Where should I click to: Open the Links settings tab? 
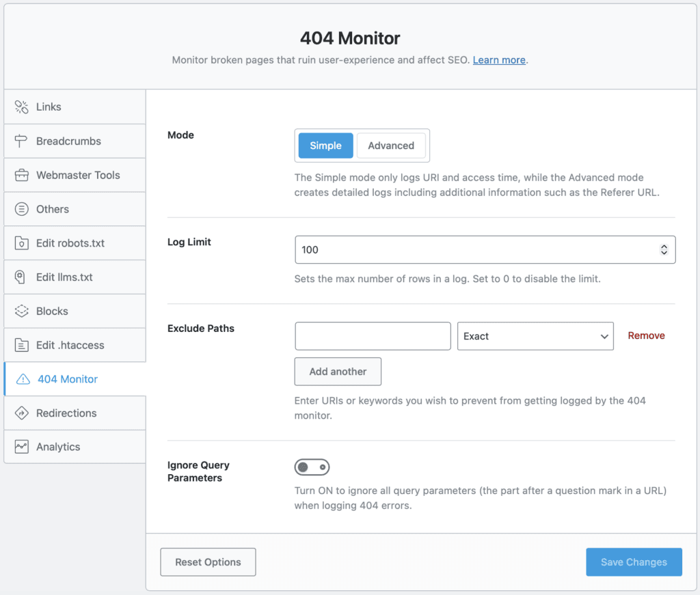point(75,107)
